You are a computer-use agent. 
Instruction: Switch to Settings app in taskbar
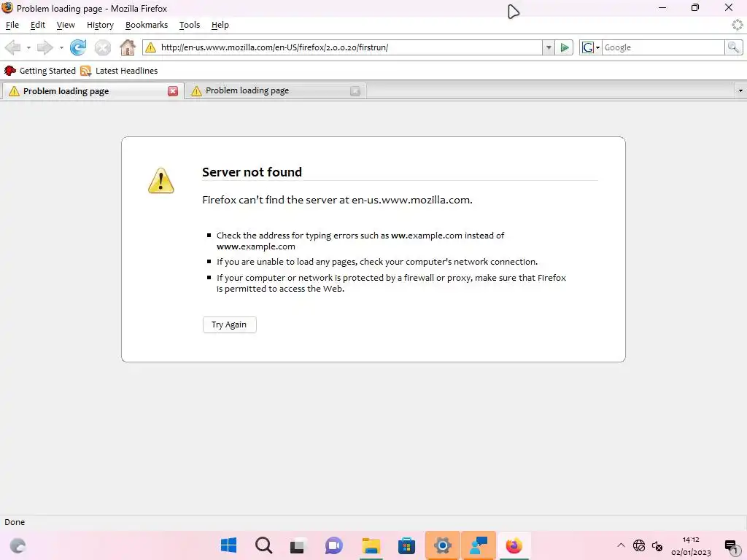tap(443, 545)
